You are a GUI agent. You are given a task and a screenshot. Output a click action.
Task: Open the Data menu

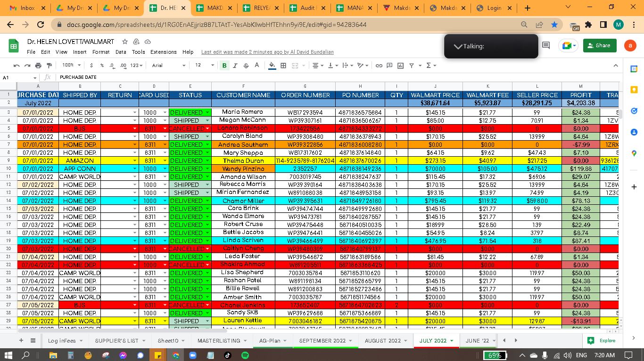point(121,52)
